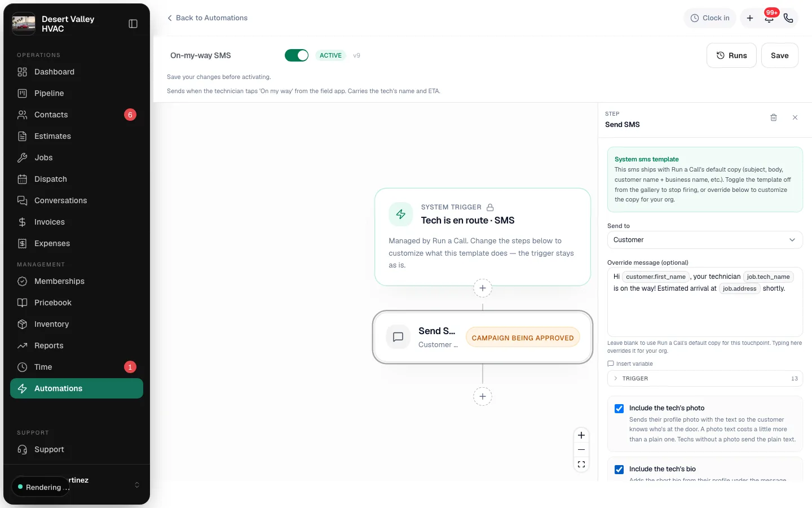Expand the TRIGGER variable group
Viewport: 812px width, 508px height.
click(x=705, y=379)
